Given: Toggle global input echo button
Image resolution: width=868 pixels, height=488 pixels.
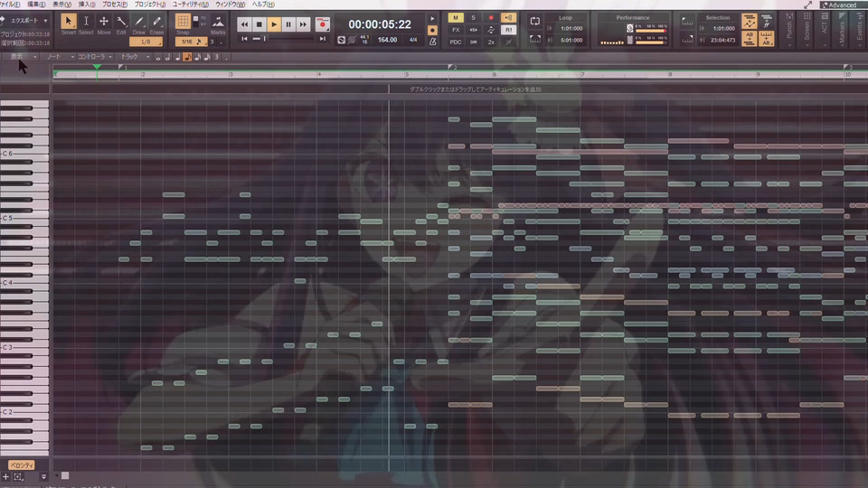Looking at the screenshot, I should [x=508, y=18].
